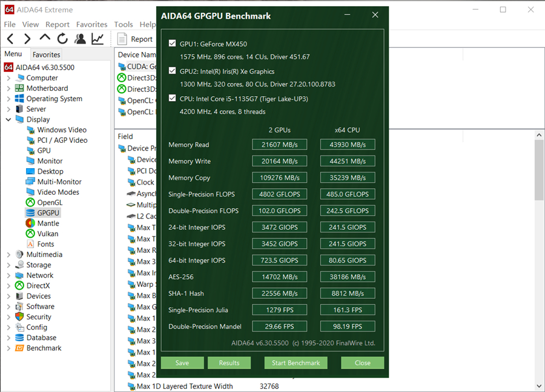This screenshot has width=545, height=392.
Task: Click the Results button
Action: coord(229,363)
